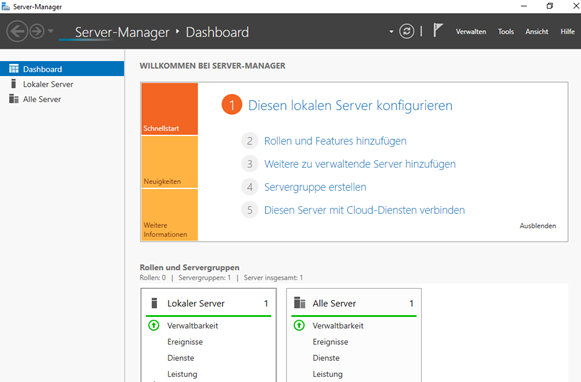Open navigation history dropdown beside forward arrow
Viewport: 581px width, 382px height.
(x=51, y=31)
